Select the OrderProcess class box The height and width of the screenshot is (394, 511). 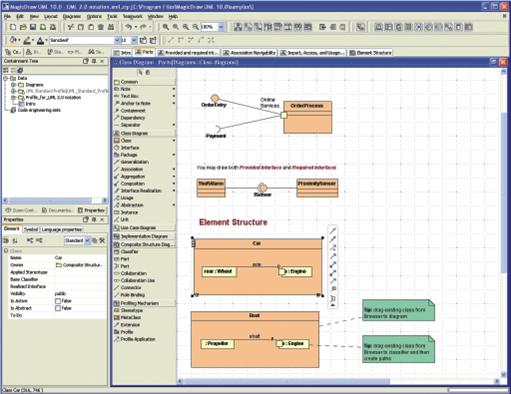pos(307,117)
